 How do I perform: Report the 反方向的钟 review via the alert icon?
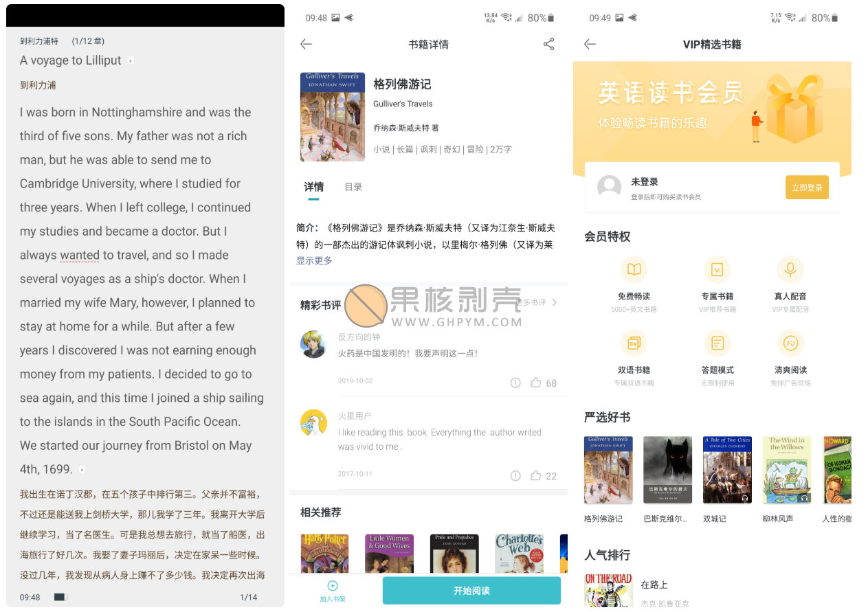click(x=515, y=383)
